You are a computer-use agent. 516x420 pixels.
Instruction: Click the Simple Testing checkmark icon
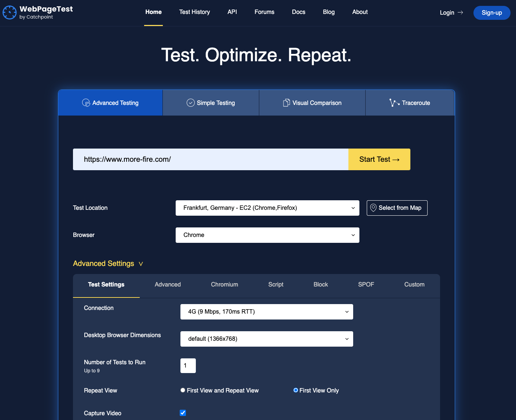tap(191, 103)
